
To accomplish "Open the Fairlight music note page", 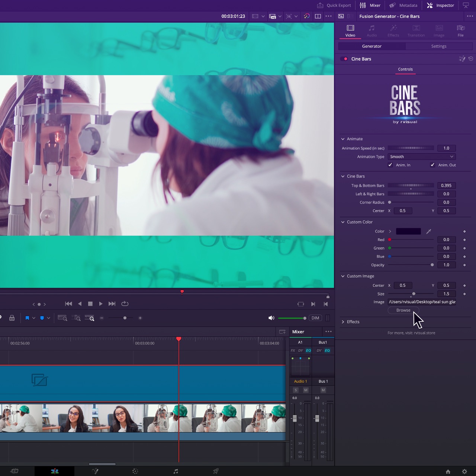I will [x=176, y=471].
